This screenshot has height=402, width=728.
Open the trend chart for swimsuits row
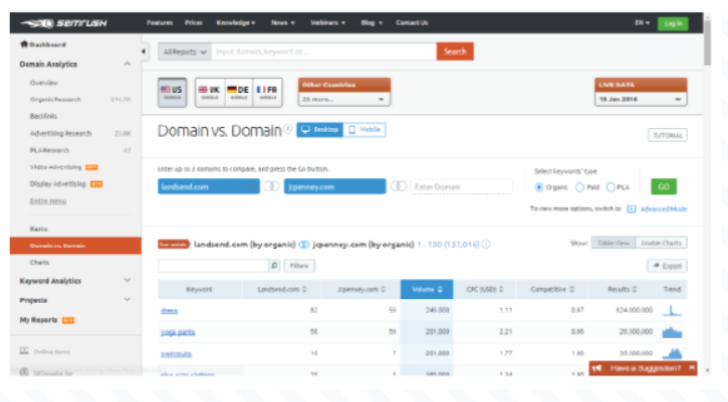pyautogui.click(x=672, y=353)
